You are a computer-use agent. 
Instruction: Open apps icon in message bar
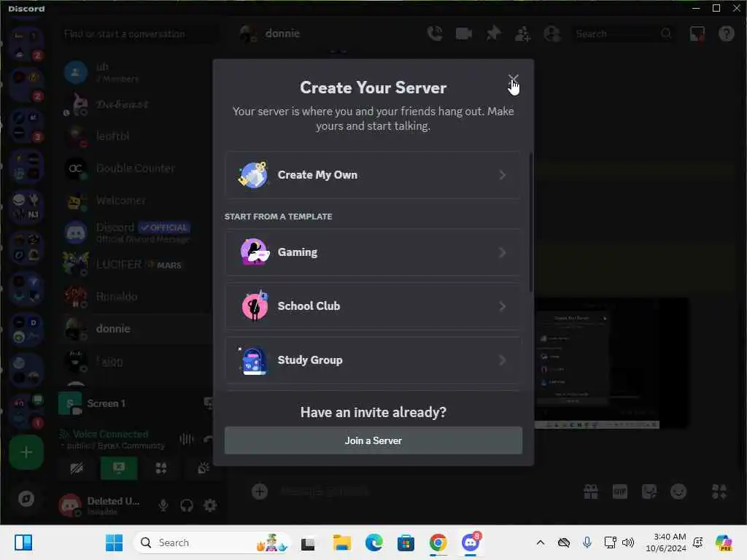pyautogui.click(x=719, y=491)
